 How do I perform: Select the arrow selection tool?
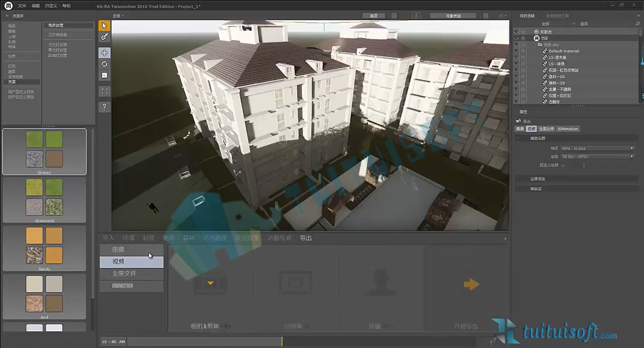104,26
